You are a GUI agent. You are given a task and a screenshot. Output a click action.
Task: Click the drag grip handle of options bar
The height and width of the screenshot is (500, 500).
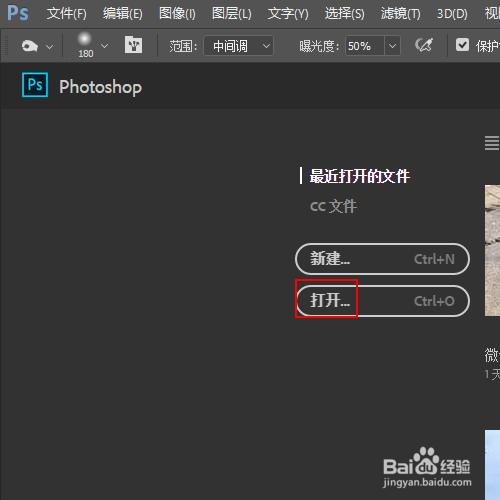point(5,45)
